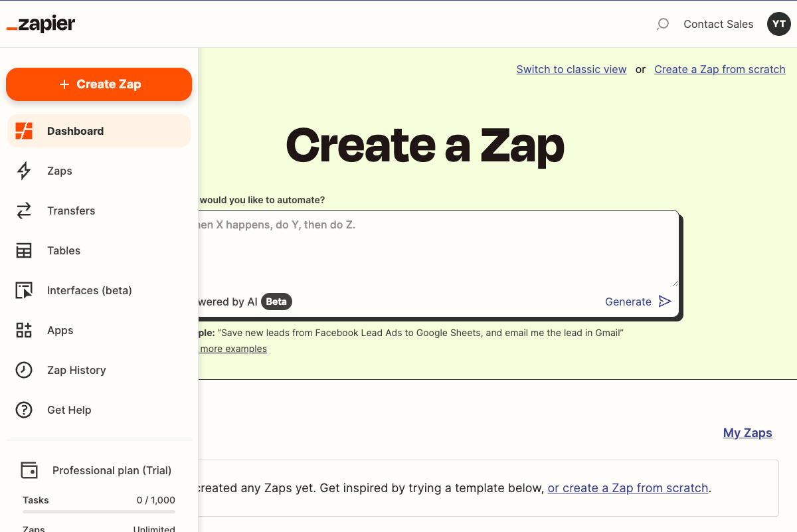Open Transfers from the sidebar
Screen dimensions: 797x532
click(71, 211)
